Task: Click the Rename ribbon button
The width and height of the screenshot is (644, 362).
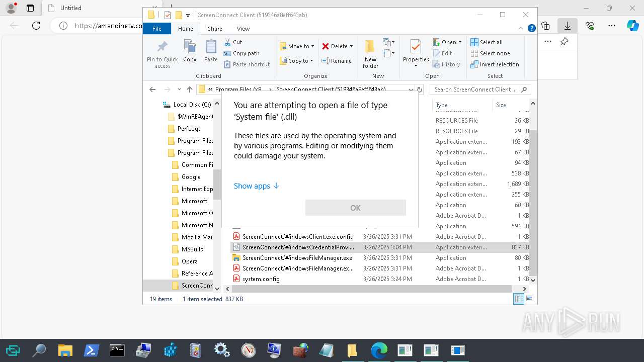Action: pos(337,61)
